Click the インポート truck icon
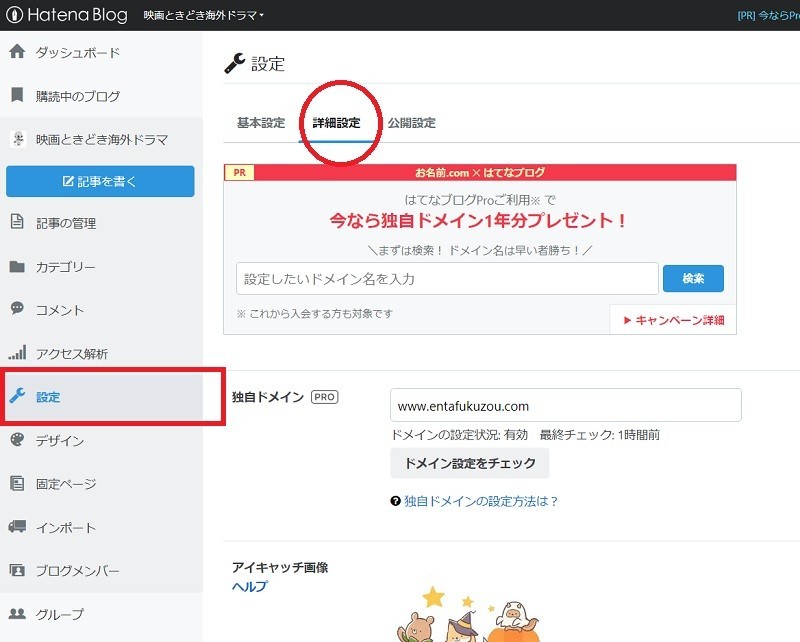 (17, 526)
